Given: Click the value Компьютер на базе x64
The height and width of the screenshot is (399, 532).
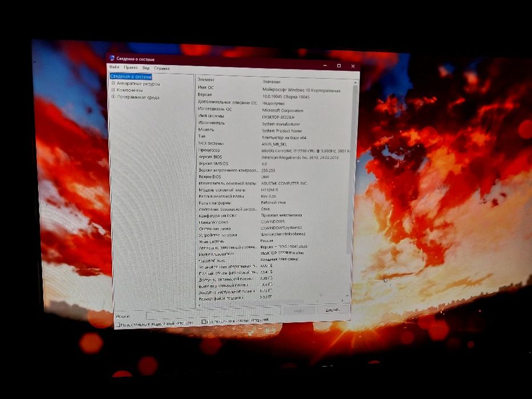Looking at the screenshot, I should (284, 138).
